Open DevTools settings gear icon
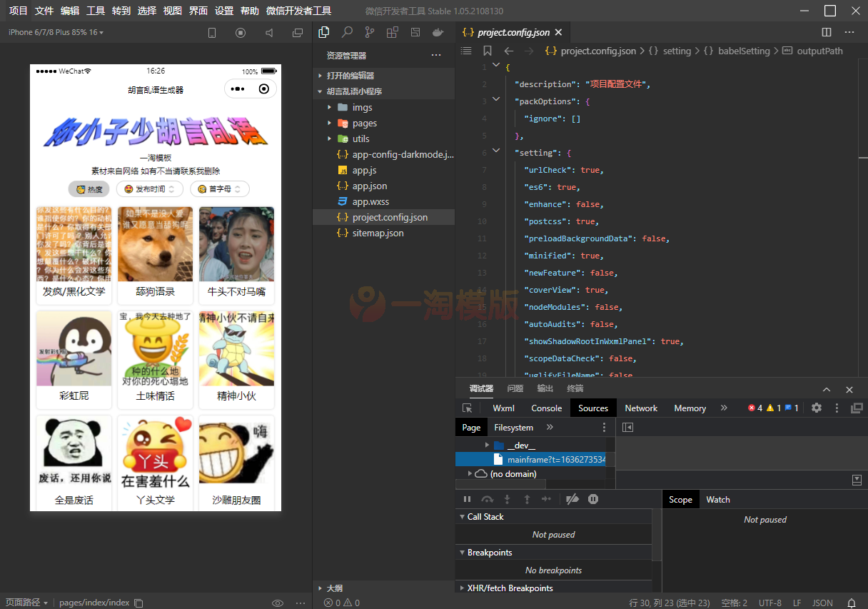868x609 pixels. coord(817,408)
